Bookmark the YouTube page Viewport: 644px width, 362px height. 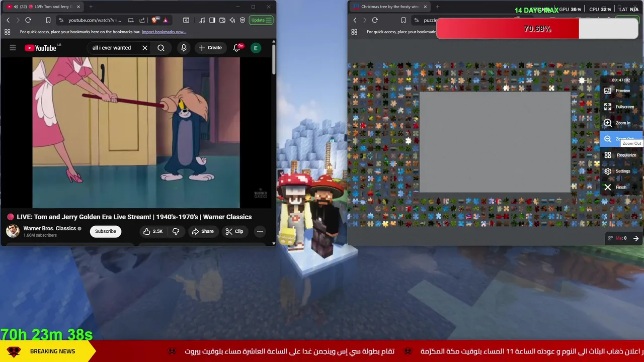point(48,20)
